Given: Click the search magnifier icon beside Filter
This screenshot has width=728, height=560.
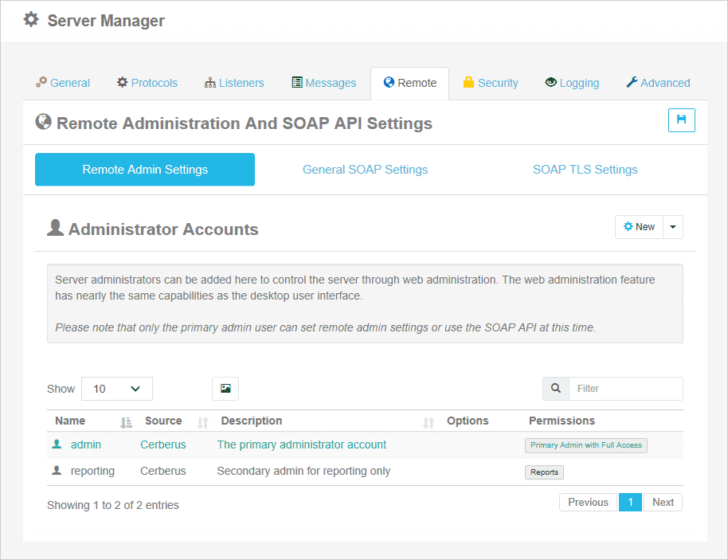Looking at the screenshot, I should 556,389.
